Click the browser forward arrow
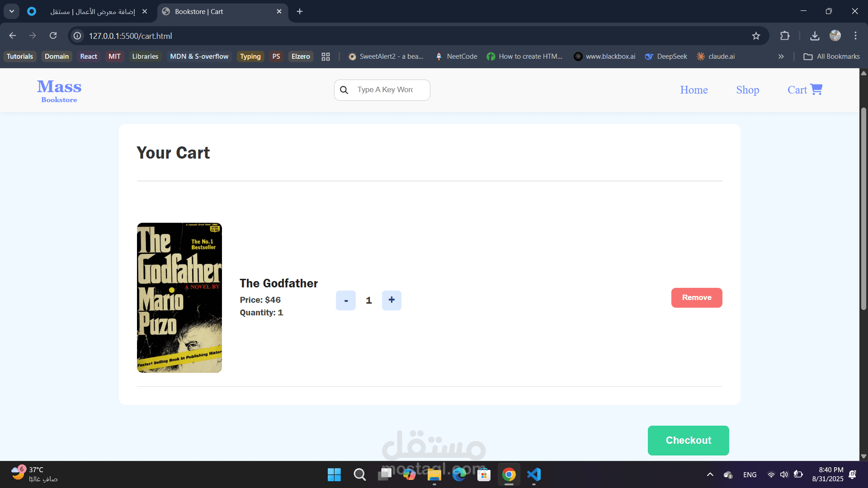Image resolution: width=868 pixels, height=488 pixels. point(33,36)
